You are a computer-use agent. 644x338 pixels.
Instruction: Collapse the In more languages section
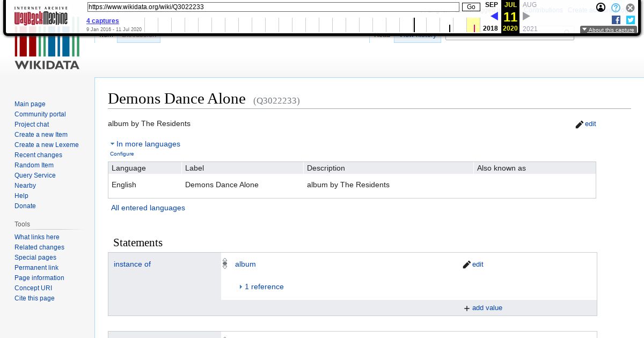145,144
